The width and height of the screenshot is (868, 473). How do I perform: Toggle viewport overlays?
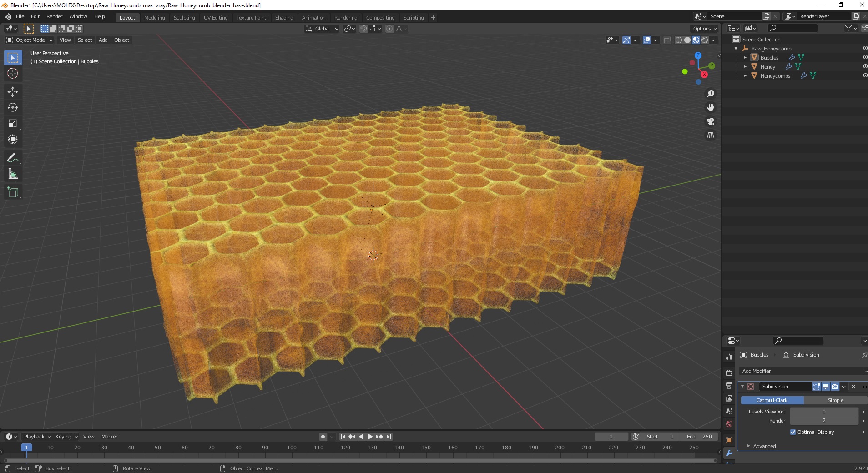[x=647, y=40]
